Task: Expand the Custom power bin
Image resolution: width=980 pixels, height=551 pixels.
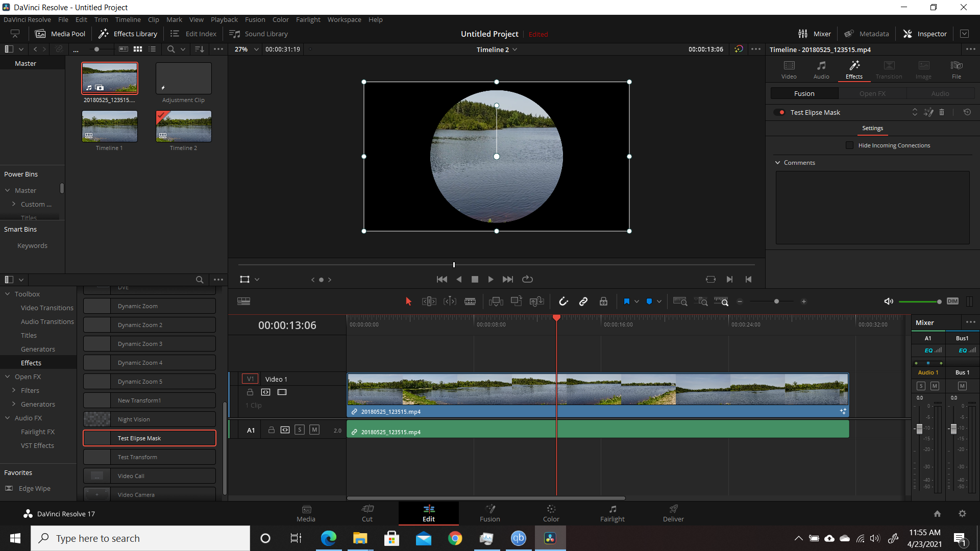Action: (14, 204)
